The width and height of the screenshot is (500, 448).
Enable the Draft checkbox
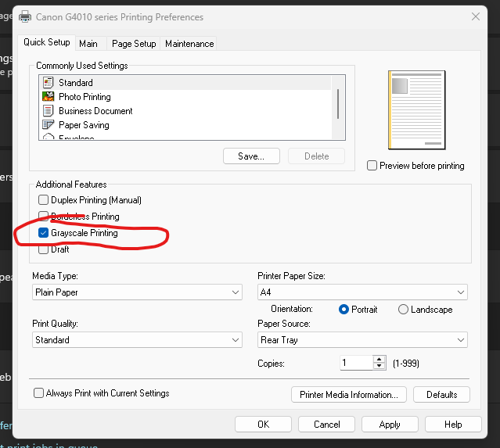[x=43, y=249]
